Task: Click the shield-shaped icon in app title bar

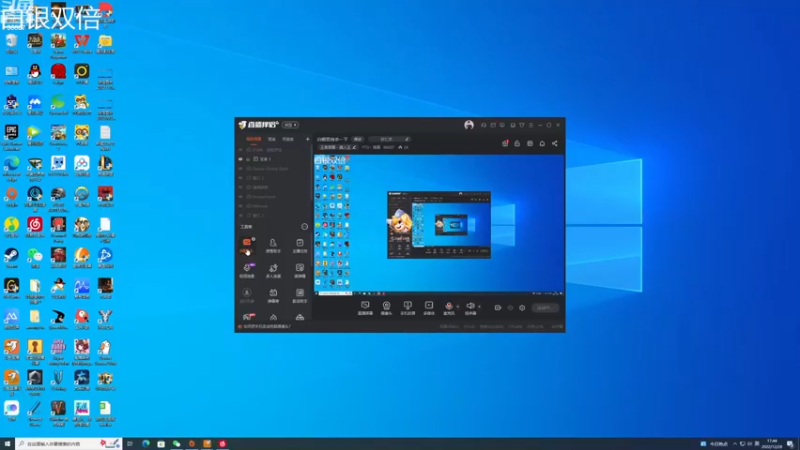Action: click(x=521, y=125)
